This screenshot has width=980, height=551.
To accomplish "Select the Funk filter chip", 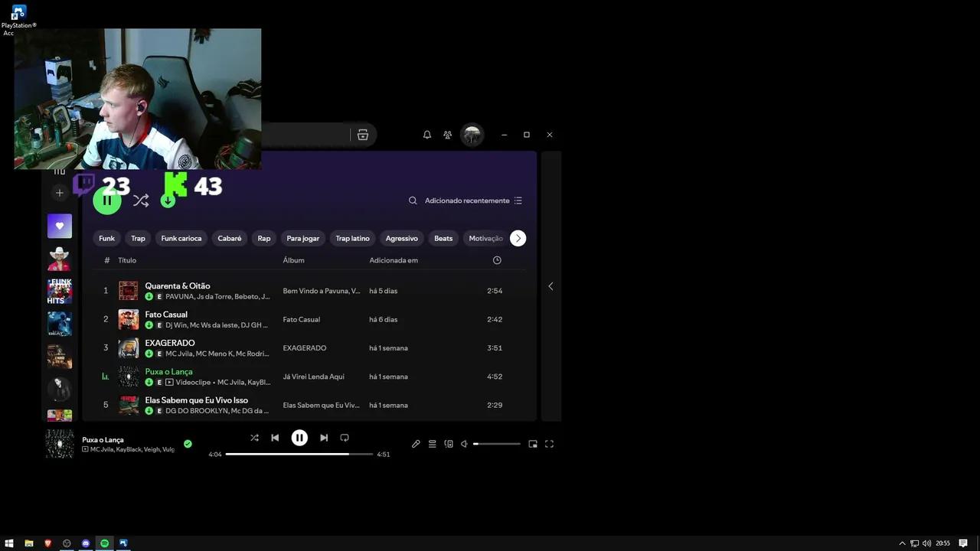I will pyautogui.click(x=106, y=238).
